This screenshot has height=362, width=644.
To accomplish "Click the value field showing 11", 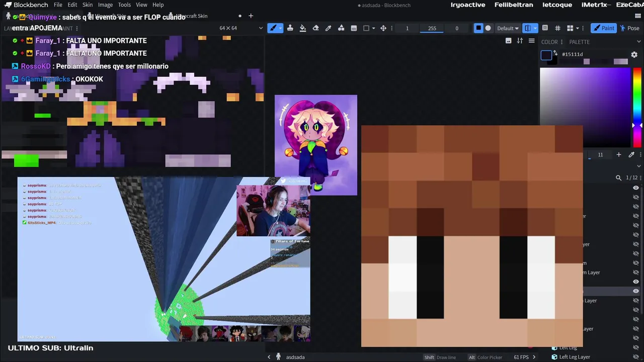I will coord(600,155).
